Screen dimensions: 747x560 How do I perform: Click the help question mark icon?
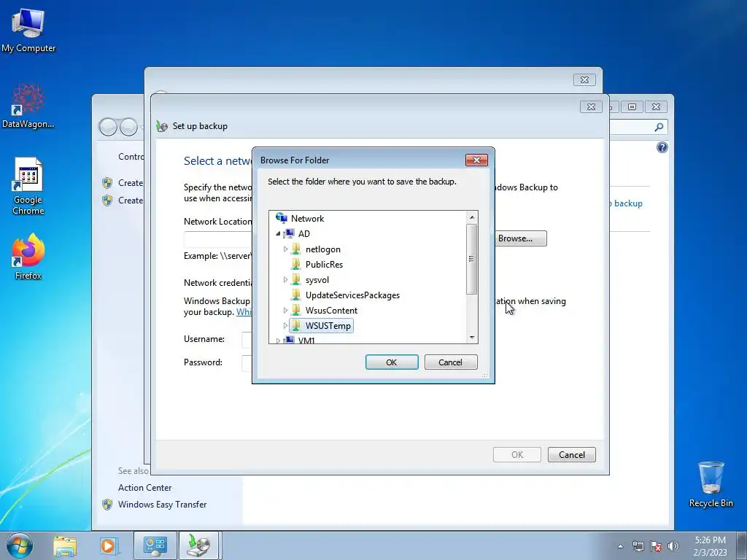(x=662, y=147)
